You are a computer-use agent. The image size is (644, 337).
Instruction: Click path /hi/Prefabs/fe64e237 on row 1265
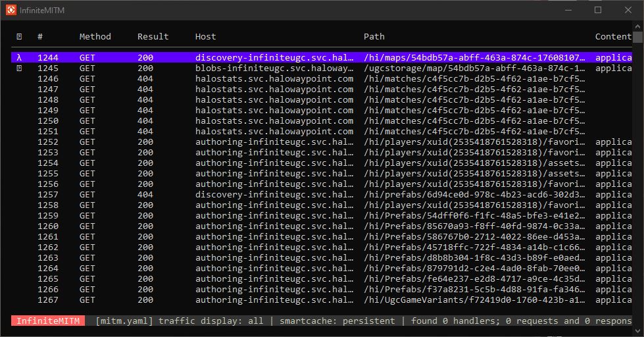474,278
